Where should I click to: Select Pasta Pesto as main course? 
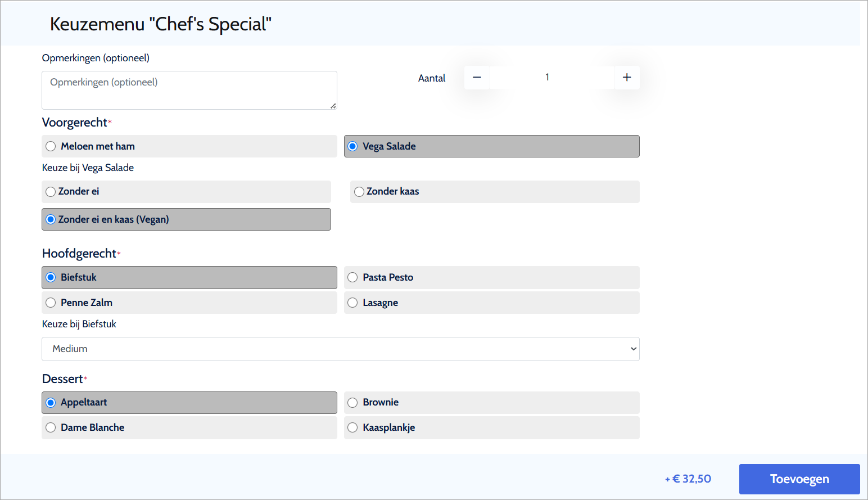click(x=492, y=277)
